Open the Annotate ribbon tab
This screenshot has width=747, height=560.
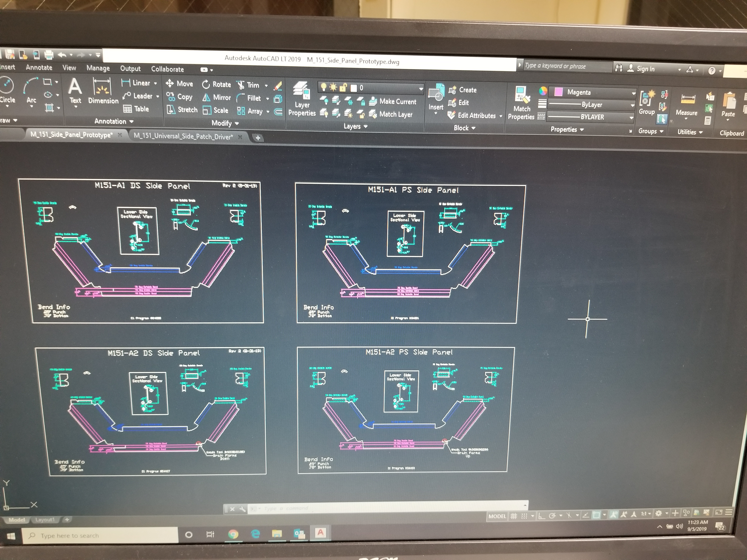coord(39,67)
